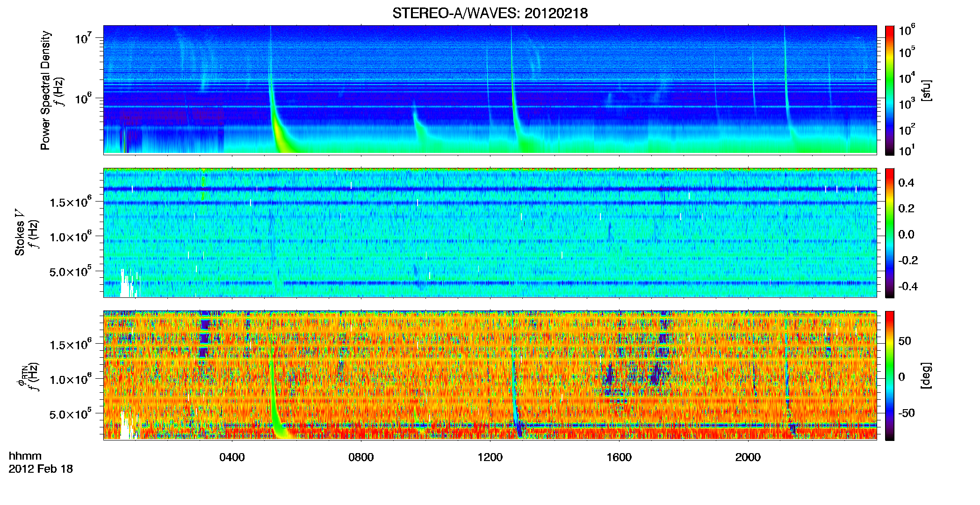
Task: Click inside the Power Spectral Density spectrogram
Action: coord(490,90)
